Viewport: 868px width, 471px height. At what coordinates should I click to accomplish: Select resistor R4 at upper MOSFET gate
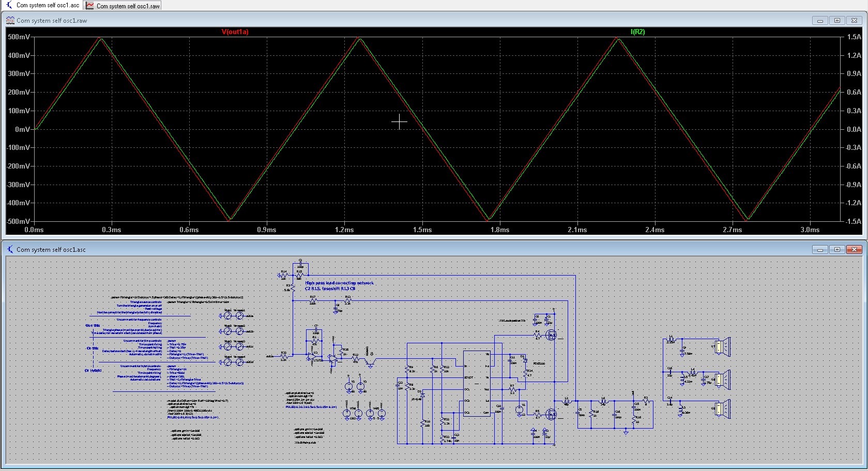coord(537,336)
